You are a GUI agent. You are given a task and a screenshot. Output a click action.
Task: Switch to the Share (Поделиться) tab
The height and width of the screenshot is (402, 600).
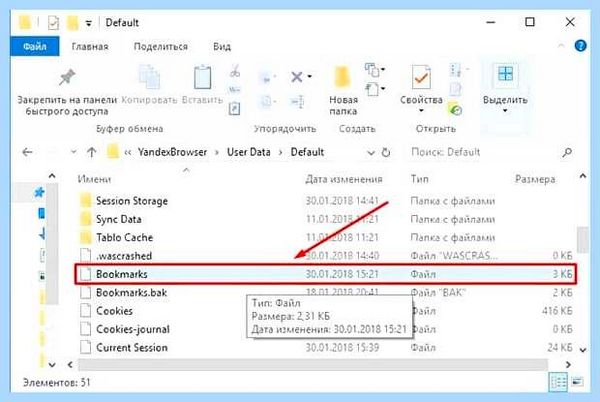pyautogui.click(x=161, y=47)
